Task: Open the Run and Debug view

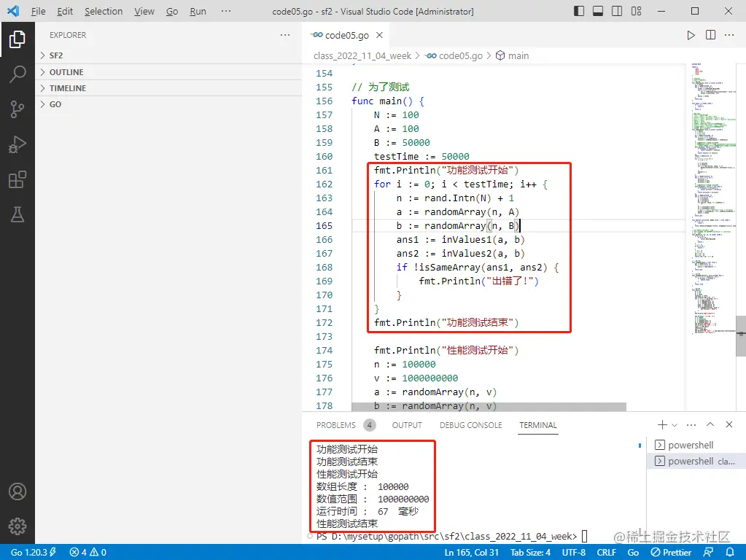Action: (17, 144)
